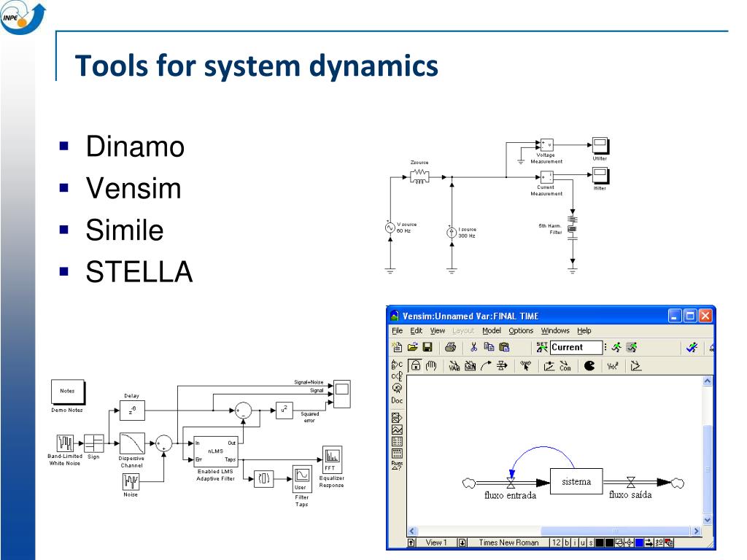The width and height of the screenshot is (747, 560).
Task: Toggle strikethrough with the s button
Action: pyautogui.click(x=591, y=542)
